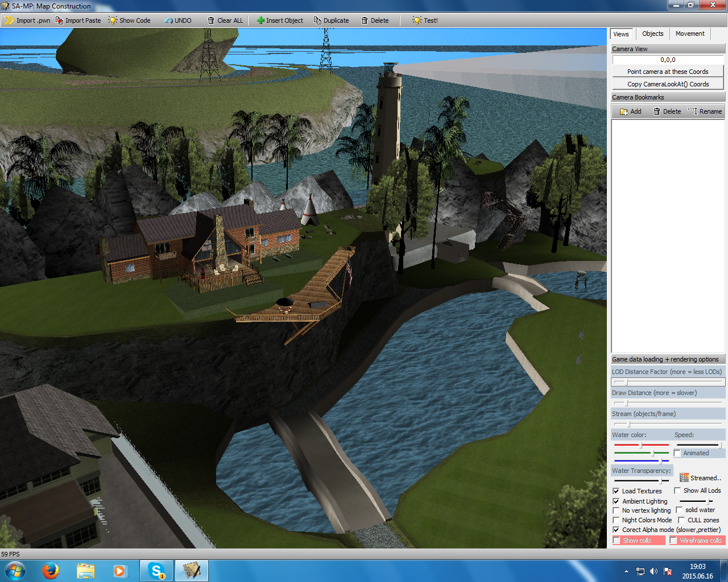The height and width of the screenshot is (582, 728).
Task: Collapse Game data loading + rendering options header
Action: point(668,359)
